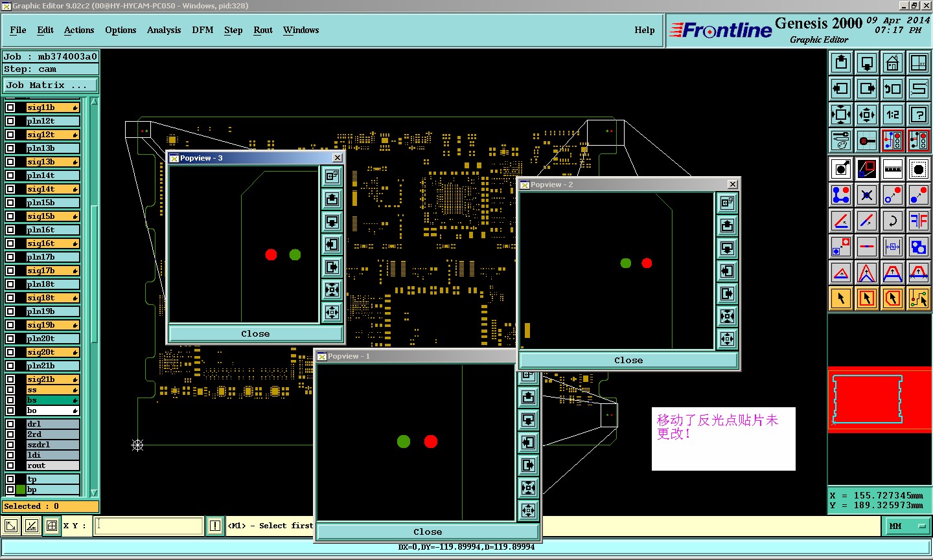This screenshot has height=560, width=933.
Task: Click the overlapping blue shapes tool icon
Action: (x=919, y=247)
